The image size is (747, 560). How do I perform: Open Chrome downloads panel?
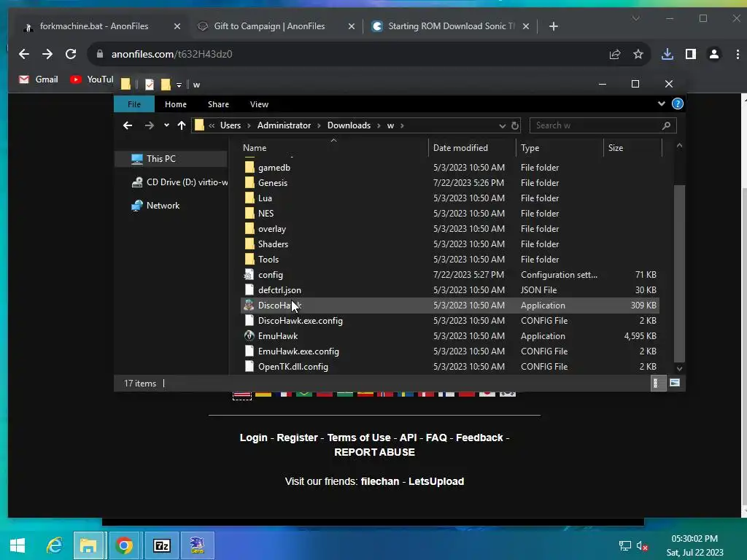pos(667,54)
